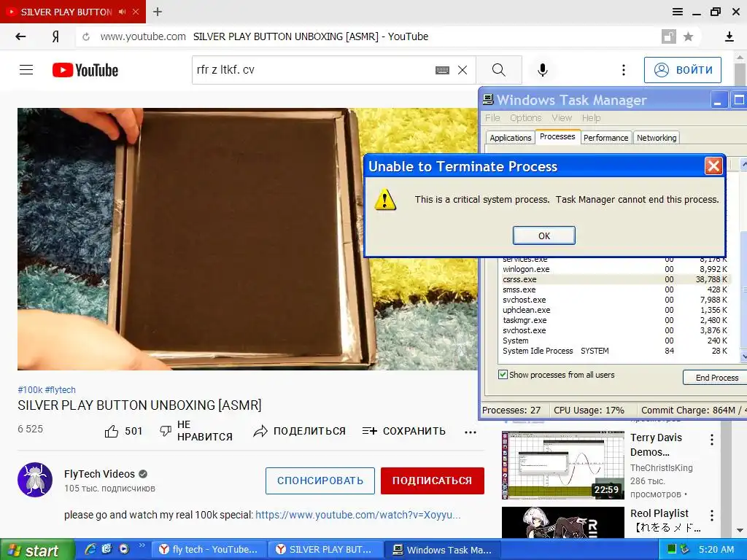Image resolution: width=747 pixels, height=560 pixels.
Task: Open Task Manager Help menu
Action: coord(591,117)
